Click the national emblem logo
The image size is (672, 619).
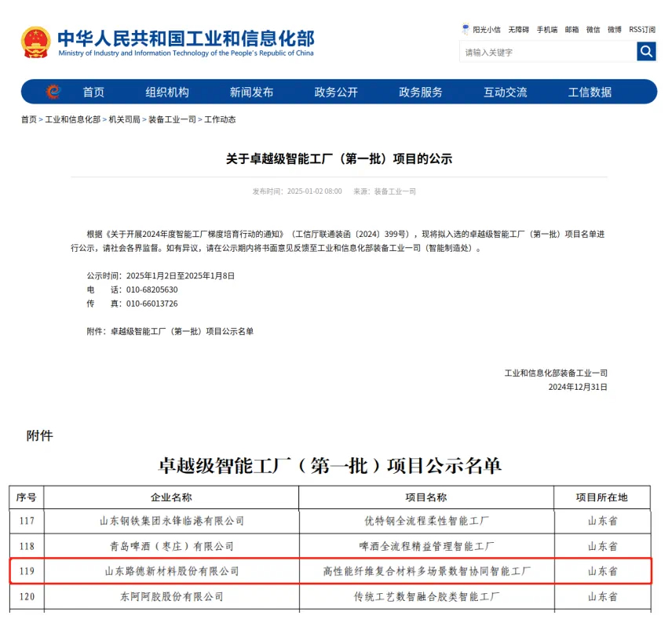pyautogui.click(x=35, y=42)
